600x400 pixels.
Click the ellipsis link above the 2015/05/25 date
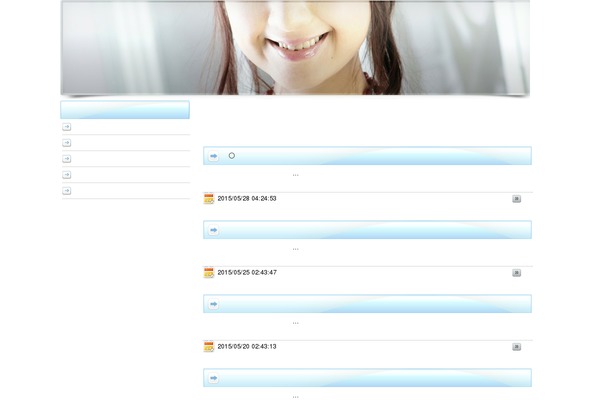click(295, 249)
